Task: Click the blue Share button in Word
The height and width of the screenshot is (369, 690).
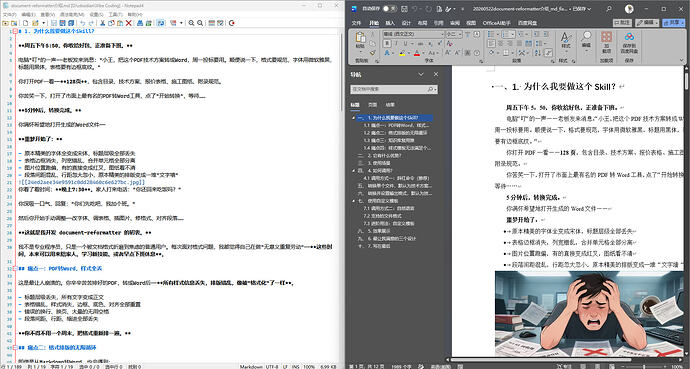Action: click(673, 23)
